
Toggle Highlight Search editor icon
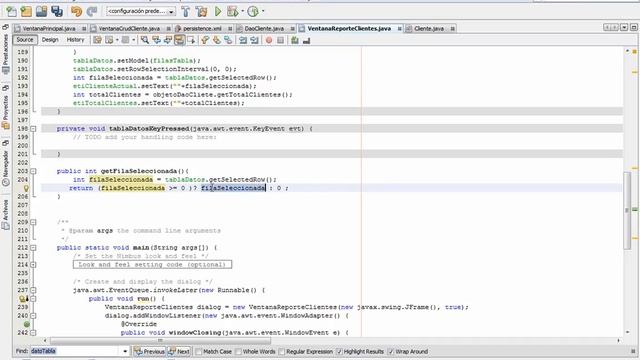[x=179, y=40]
